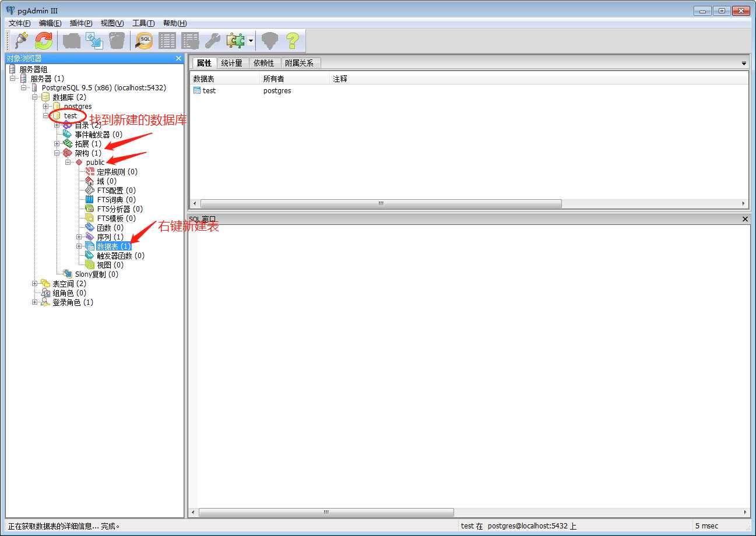
Task: Close the 对象浏览器 panel
Action: point(178,58)
